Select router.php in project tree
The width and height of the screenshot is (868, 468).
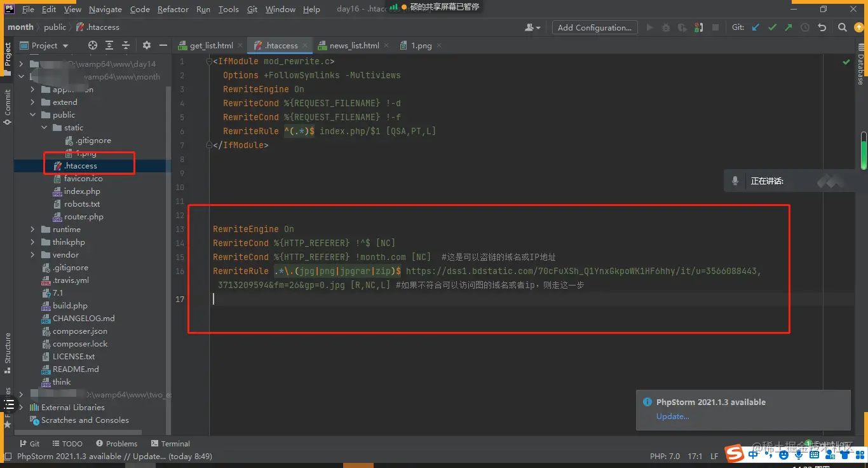pos(83,217)
